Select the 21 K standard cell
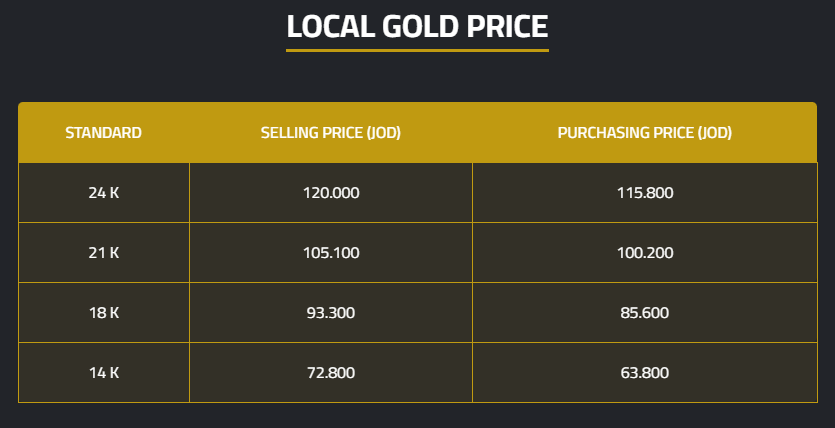The height and width of the screenshot is (428, 835). point(103,253)
